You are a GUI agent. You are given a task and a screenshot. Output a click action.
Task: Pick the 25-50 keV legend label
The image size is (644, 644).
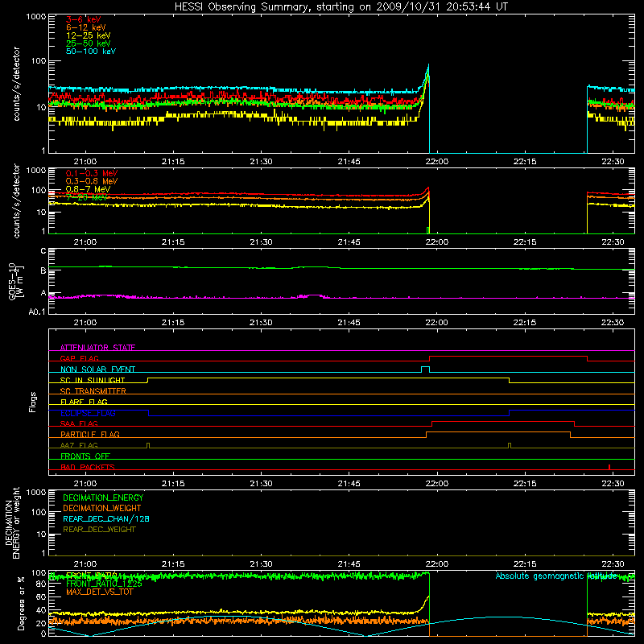(x=88, y=43)
